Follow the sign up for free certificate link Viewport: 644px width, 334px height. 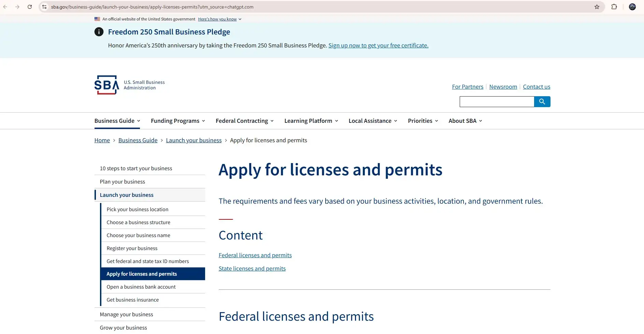pyautogui.click(x=378, y=45)
